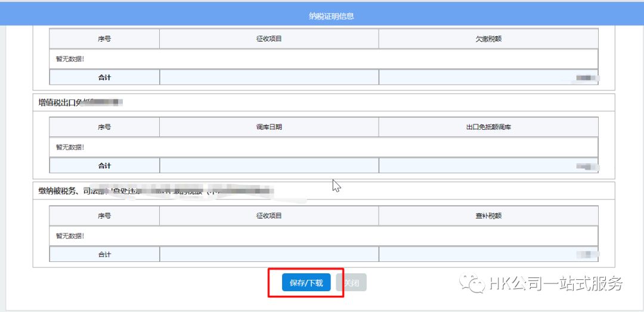Click the 调库日期 column header
Screen dimensions: 644x312
point(269,127)
